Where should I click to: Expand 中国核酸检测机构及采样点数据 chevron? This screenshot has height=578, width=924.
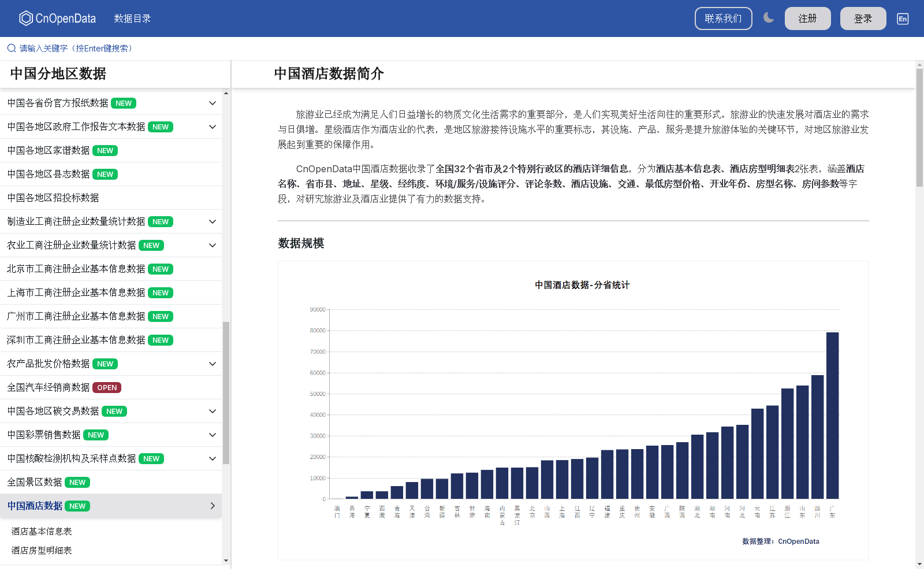213,459
